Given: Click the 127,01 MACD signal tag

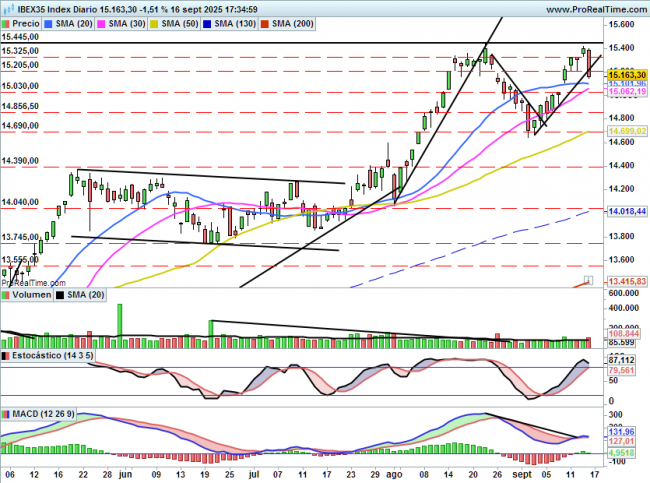Looking at the screenshot, I should pyautogui.click(x=621, y=441).
